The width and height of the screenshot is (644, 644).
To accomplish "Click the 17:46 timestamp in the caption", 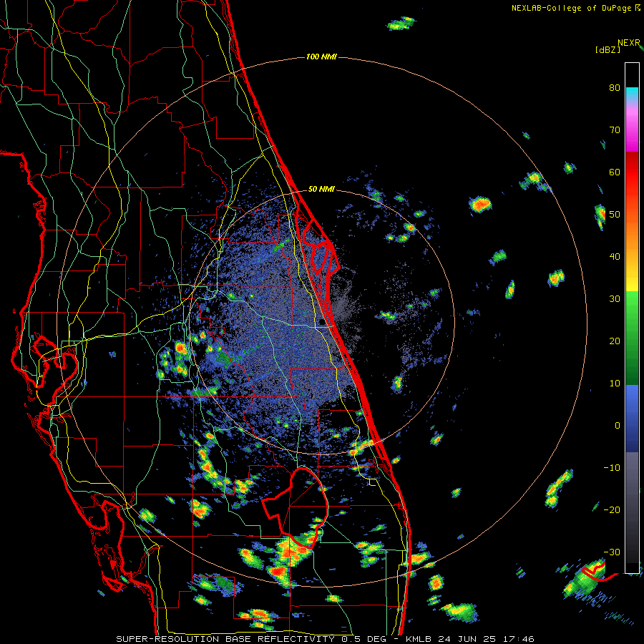I will click(x=518, y=639).
